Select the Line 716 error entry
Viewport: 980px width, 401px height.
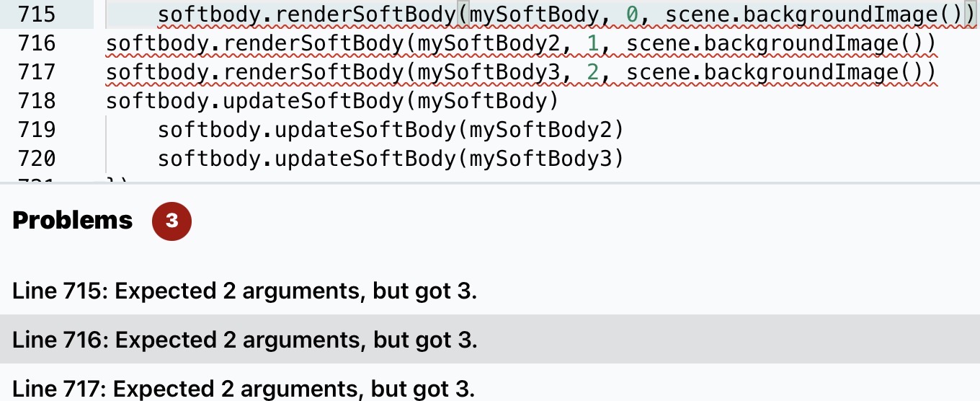(x=490, y=339)
